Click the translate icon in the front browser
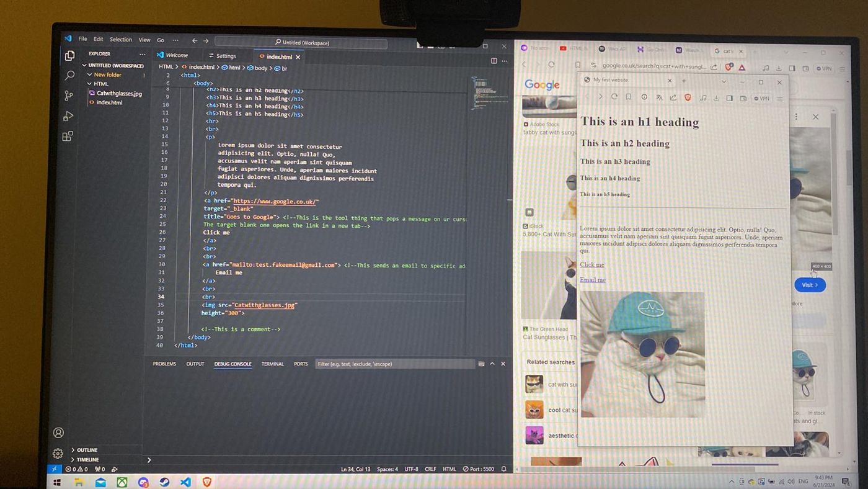The height and width of the screenshot is (489, 868). coord(659,97)
